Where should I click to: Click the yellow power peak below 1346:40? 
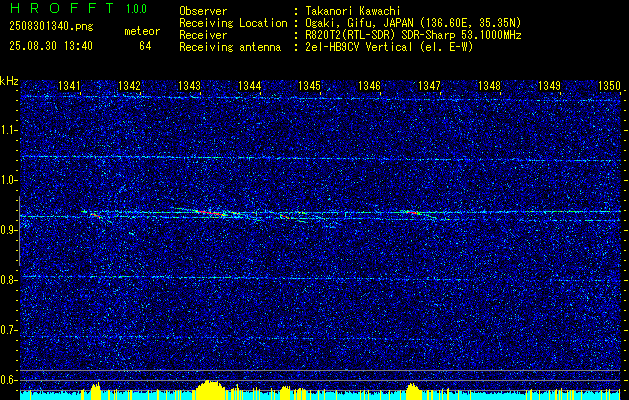click(412, 392)
